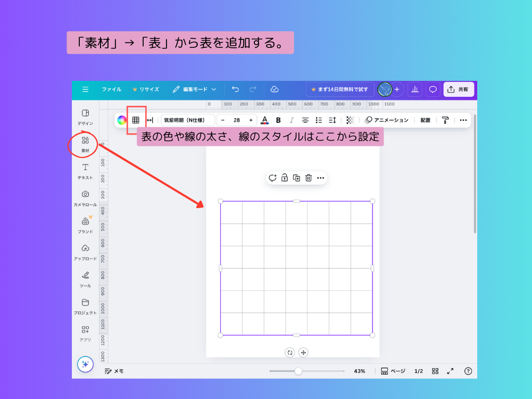Viewport: 532px width, 399px height.
Task: Adjust the zoom slider at the bottom
Action: tap(299, 371)
